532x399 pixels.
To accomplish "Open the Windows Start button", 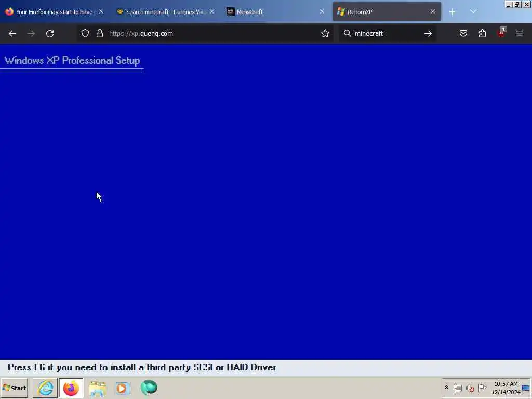I will (x=14, y=388).
